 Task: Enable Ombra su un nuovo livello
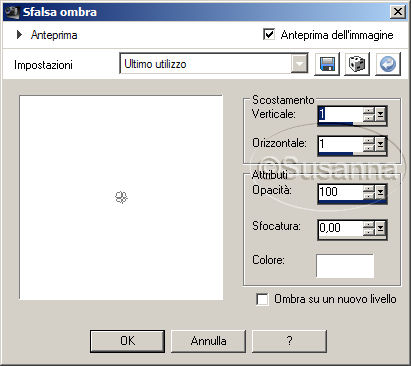coord(262,299)
